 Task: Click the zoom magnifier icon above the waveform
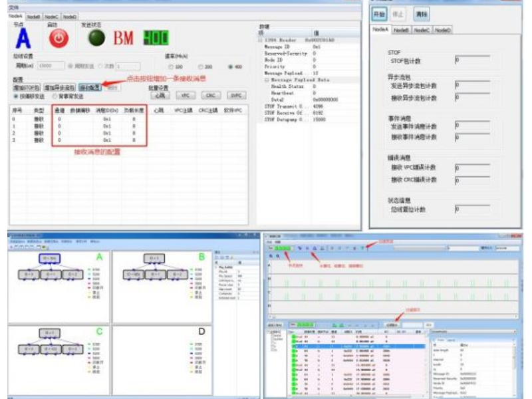coord(270,256)
